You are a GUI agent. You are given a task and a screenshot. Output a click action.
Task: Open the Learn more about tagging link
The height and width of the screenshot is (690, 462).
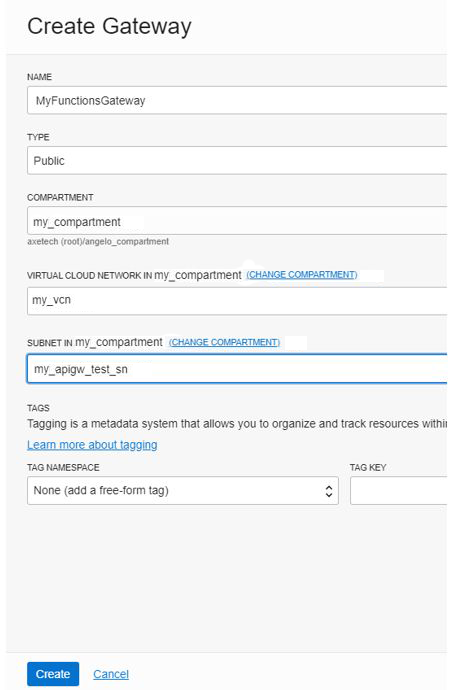pos(92,445)
